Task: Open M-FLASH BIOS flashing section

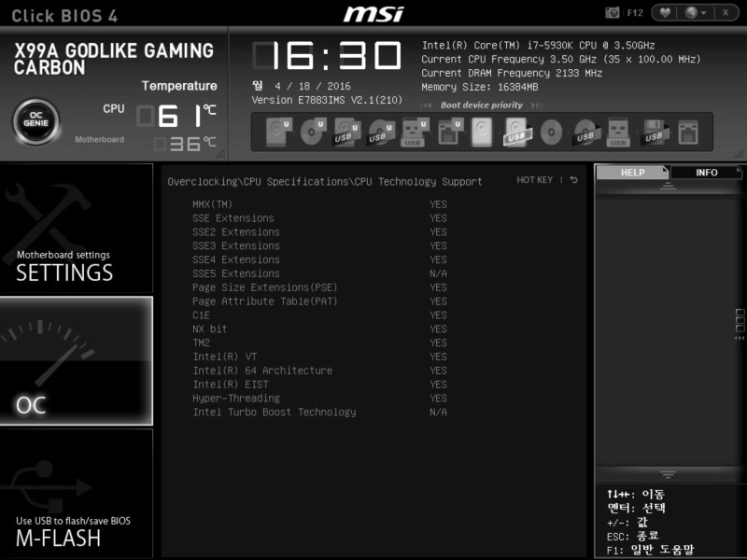Action: pos(77,494)
